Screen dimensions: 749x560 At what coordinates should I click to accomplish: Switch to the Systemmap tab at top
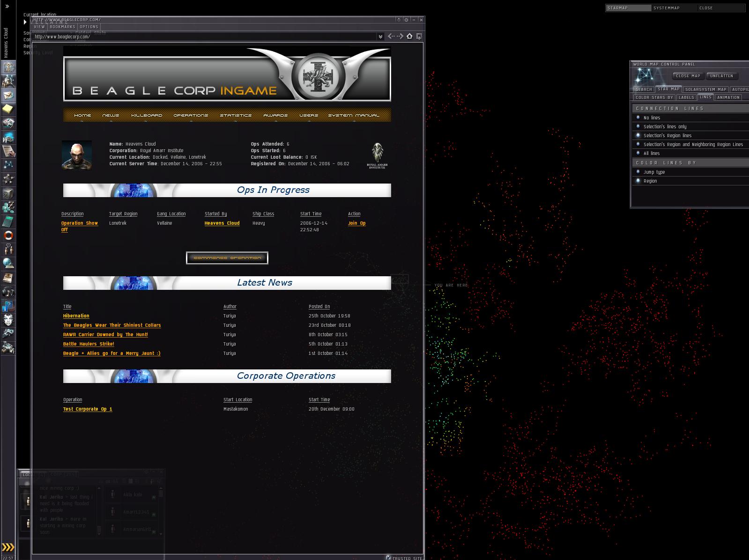[x=674, y=8]
